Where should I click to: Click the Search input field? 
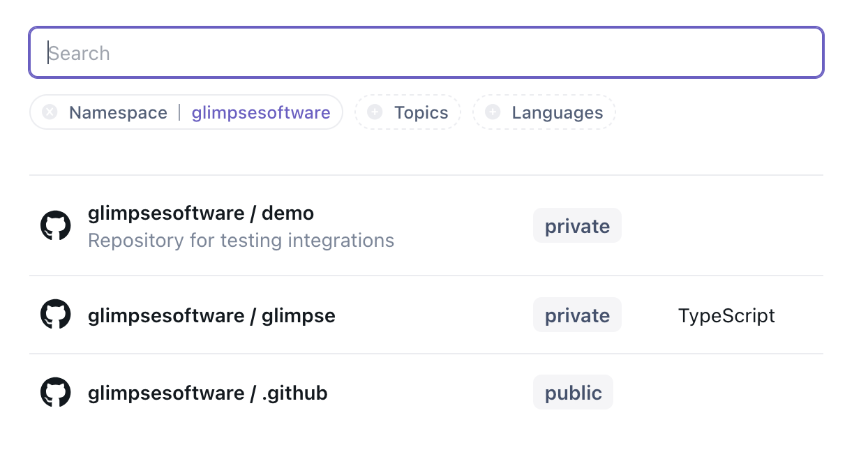pos(426,53)
